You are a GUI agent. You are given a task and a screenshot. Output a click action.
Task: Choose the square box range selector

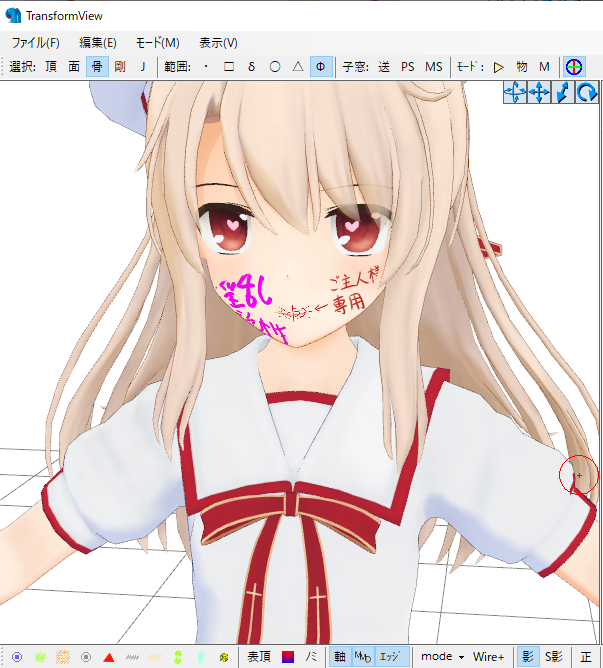(229, 67)
